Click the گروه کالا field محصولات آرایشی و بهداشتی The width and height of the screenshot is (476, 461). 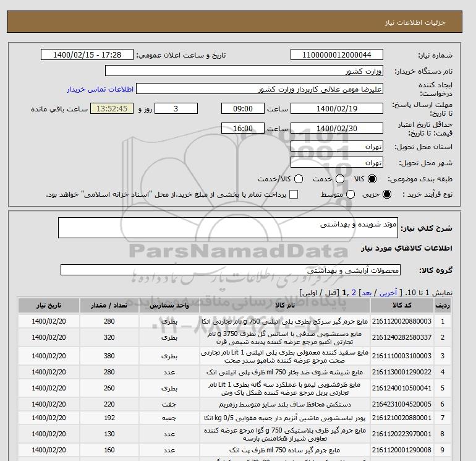coord(231,270)
